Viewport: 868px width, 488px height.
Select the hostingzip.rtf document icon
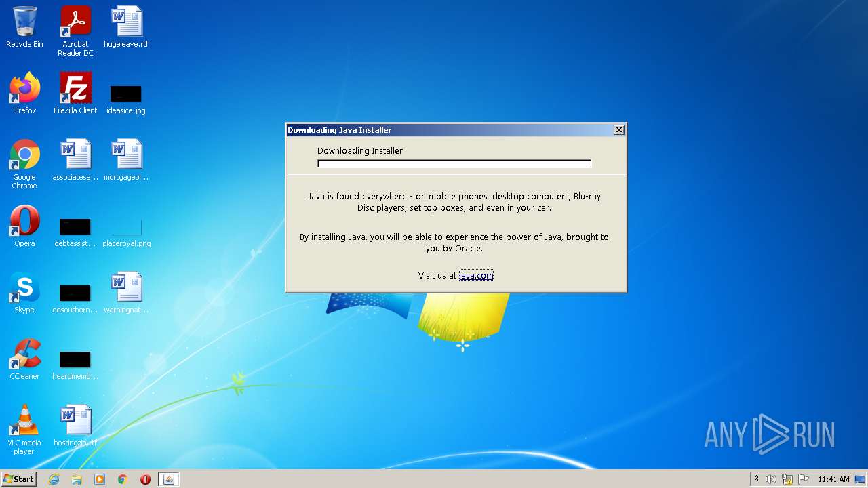point(75,426)
